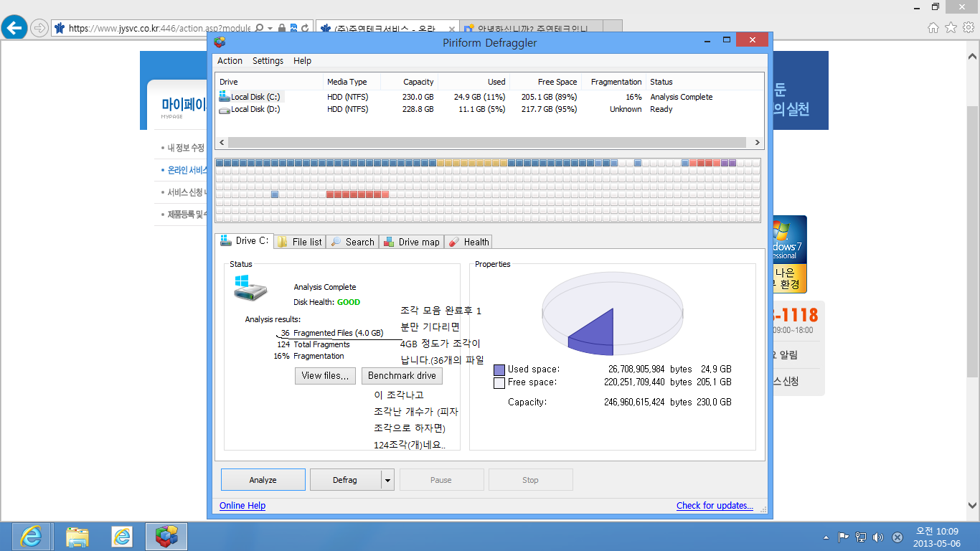Click the Drive map tab blocks icon
980x551 pixels.
389,242
